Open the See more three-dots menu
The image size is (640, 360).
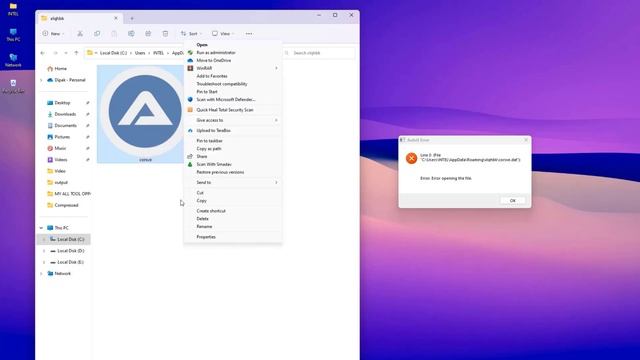click(249, 33)
